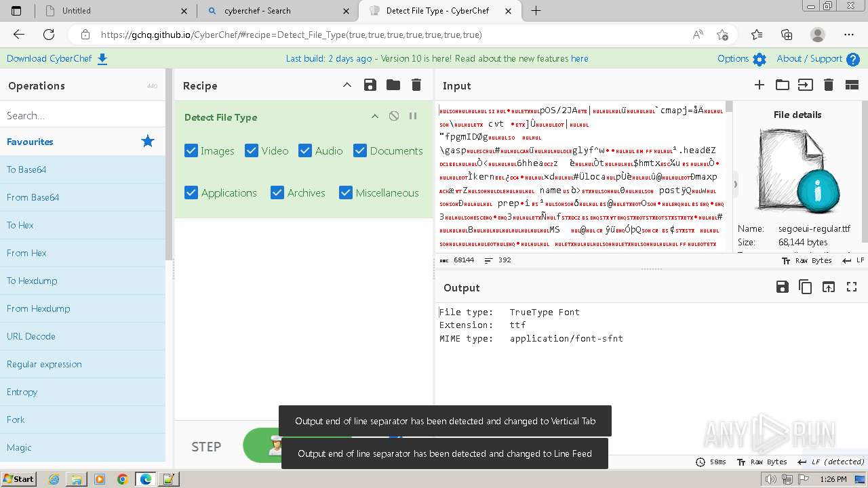Change the input character encoding Raw Bytes
The width and height of the screenshot is (868, 488).
click(x=806, y=260)
